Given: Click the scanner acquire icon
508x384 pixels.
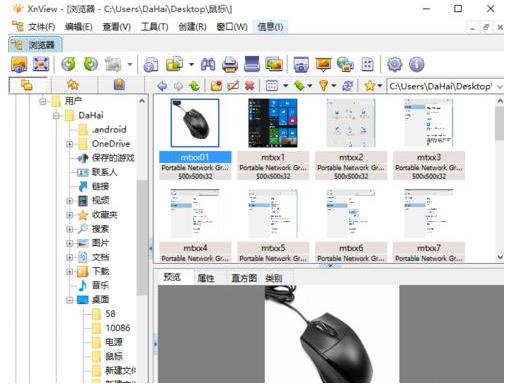Looking at the screenshot, I should (x=252, y=64).
